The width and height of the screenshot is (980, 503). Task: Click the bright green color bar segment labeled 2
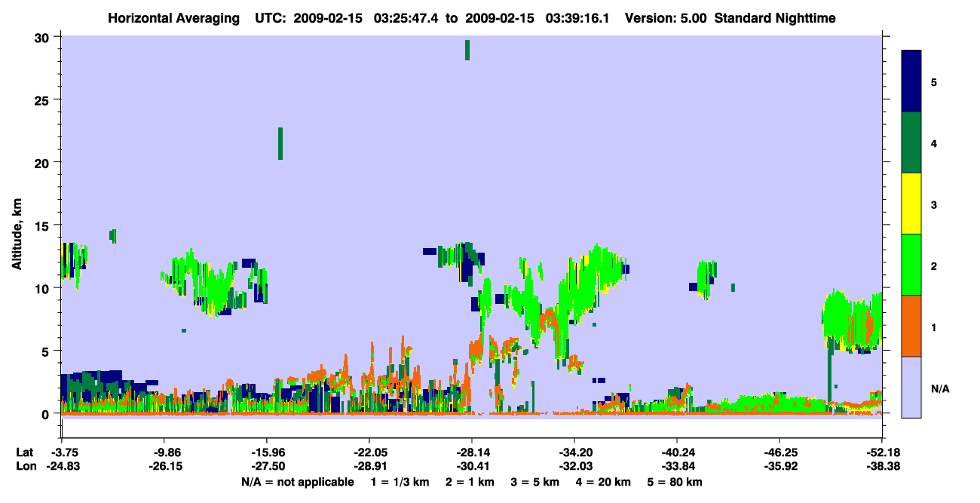pos(911,265)
